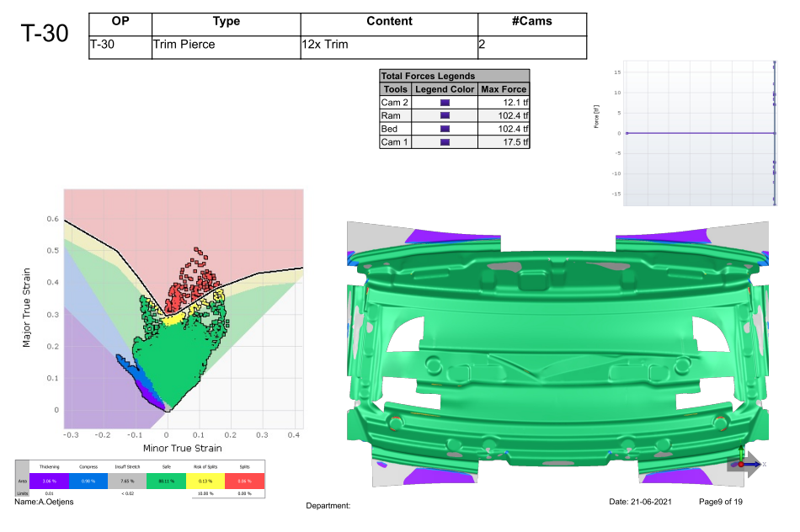Select the red Splits area swatch
Image resolution: width=800 pixels, height=532 pixels.
[x=245, y=481]
